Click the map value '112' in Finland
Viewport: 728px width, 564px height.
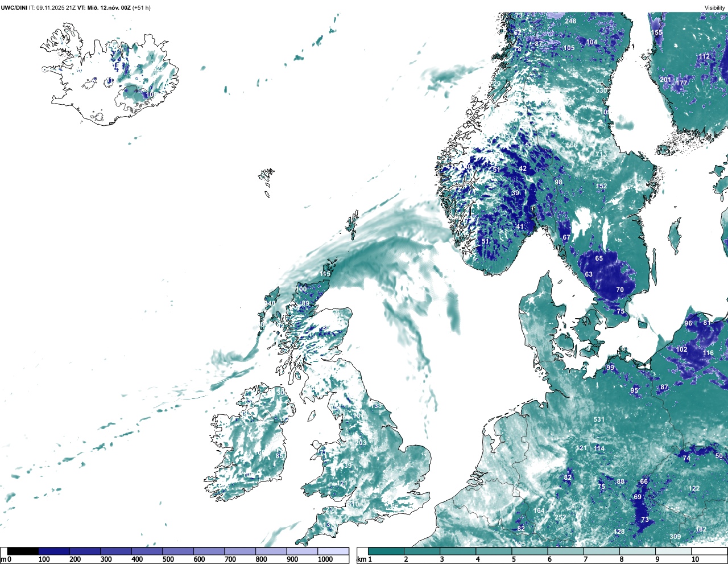(705, 56)
